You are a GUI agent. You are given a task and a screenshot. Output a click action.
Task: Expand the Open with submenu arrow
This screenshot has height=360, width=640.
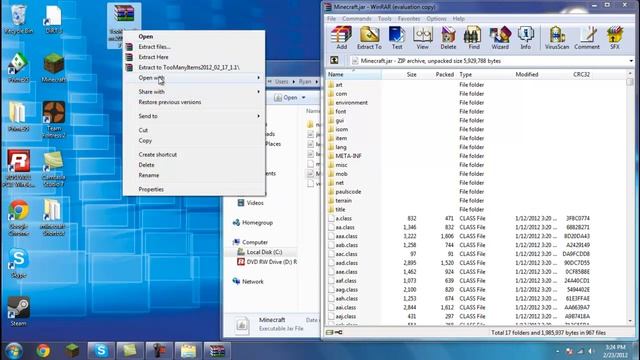pos(258,78)
